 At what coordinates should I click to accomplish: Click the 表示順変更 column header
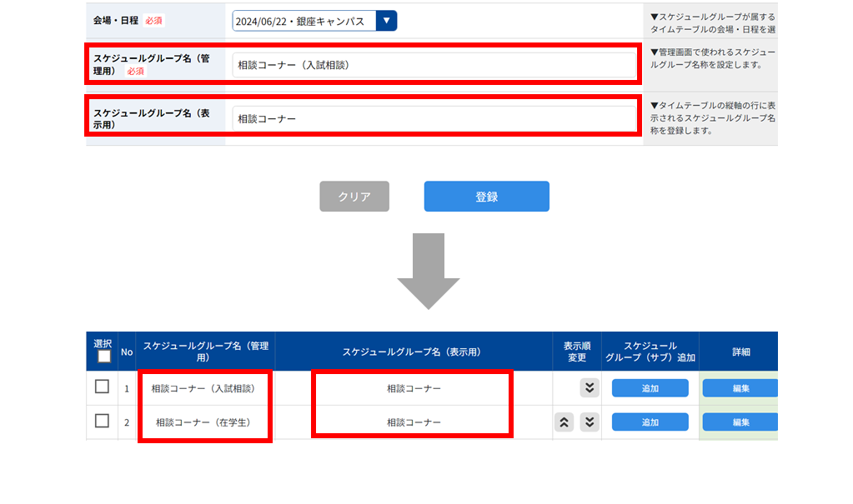click(x=577, y=352)
